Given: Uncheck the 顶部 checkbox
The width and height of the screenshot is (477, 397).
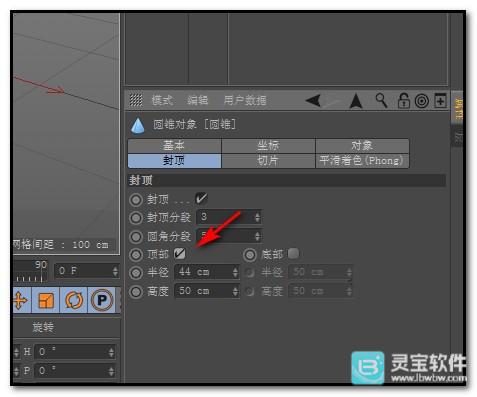Looking at the screenshot, I should [180, 254].
